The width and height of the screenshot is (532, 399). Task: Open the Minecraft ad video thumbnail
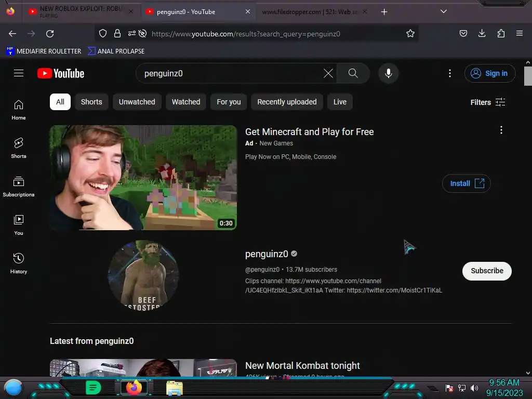(x=143, y=178)
